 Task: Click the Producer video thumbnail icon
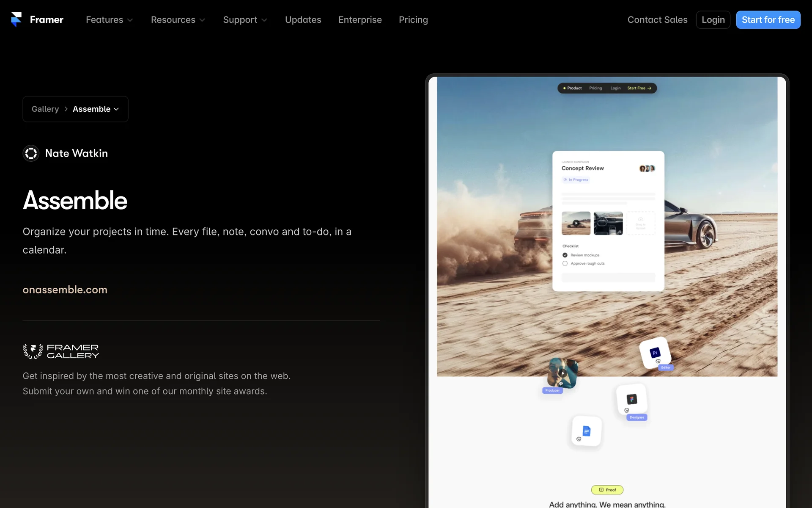(562, 373)
